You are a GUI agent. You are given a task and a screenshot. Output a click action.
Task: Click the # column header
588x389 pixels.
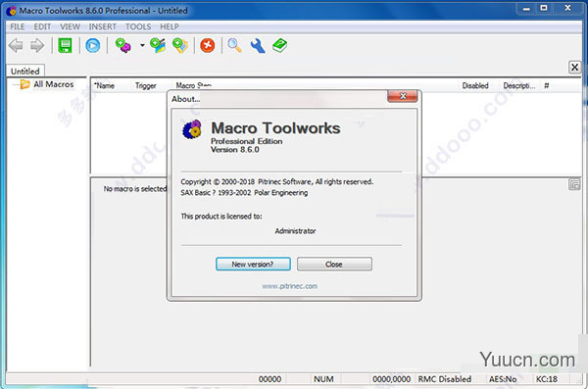547,86
